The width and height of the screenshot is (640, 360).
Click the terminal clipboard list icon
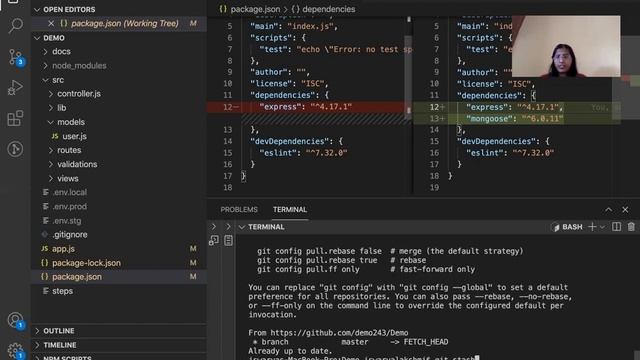pyautogui.click(x=228, y=240)
